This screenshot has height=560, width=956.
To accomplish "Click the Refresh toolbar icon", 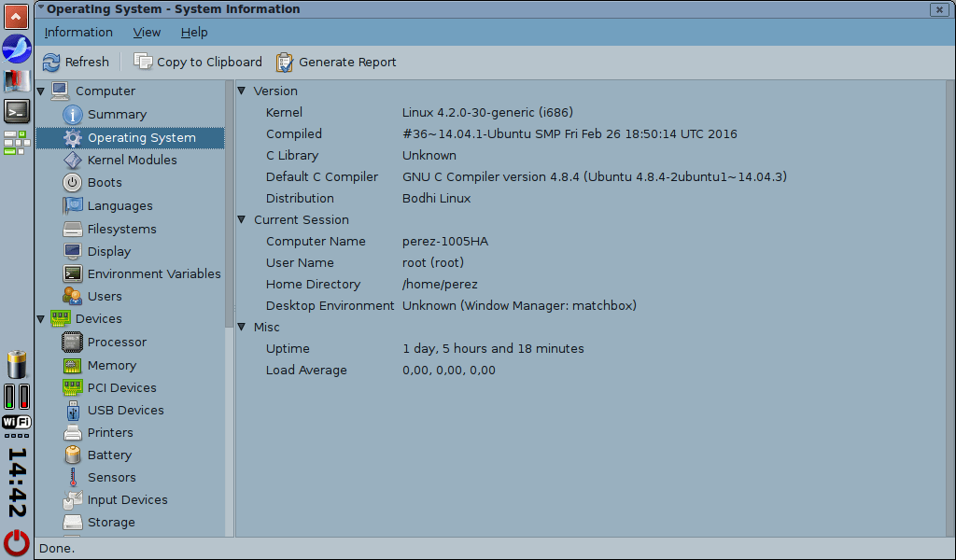I will [51, 63].
